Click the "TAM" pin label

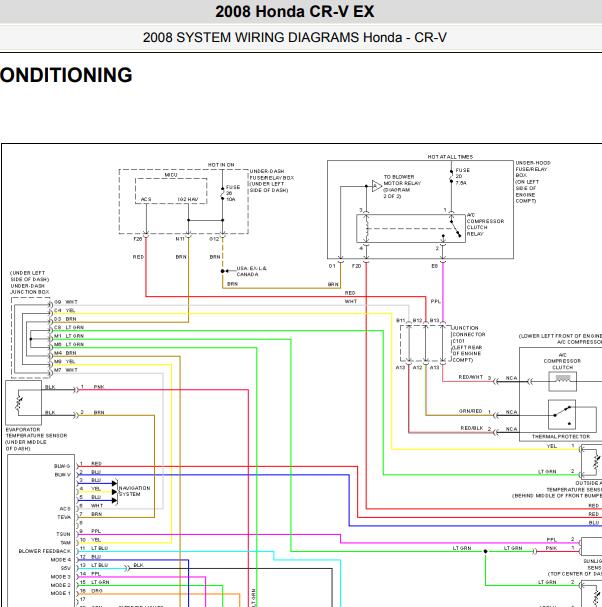pos(65,543)
